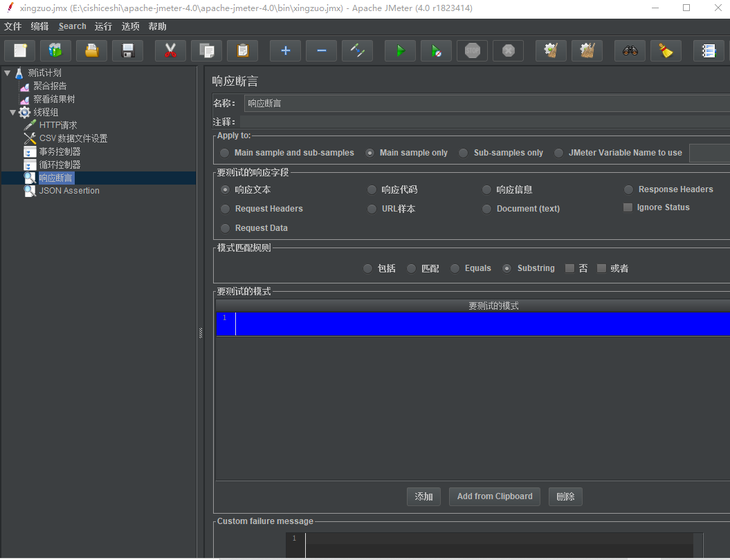
Task: Start the test with green play icon
Action: click(x=400, y=50)
